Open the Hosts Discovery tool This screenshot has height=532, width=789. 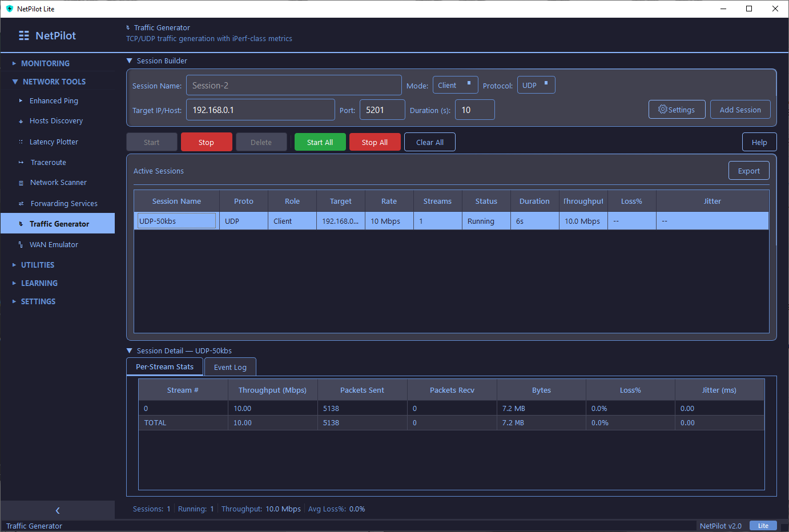click(21, 120)
